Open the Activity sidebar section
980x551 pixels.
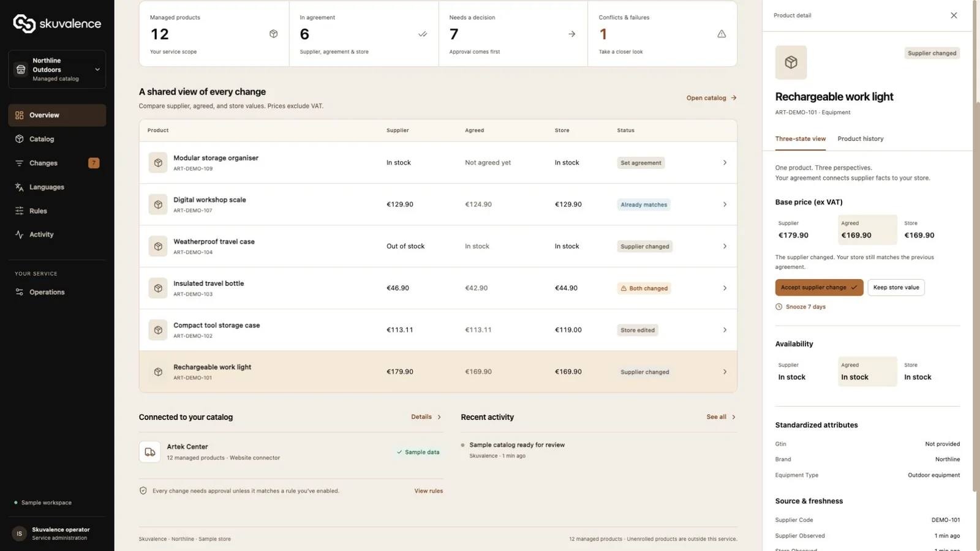point(57,234)
